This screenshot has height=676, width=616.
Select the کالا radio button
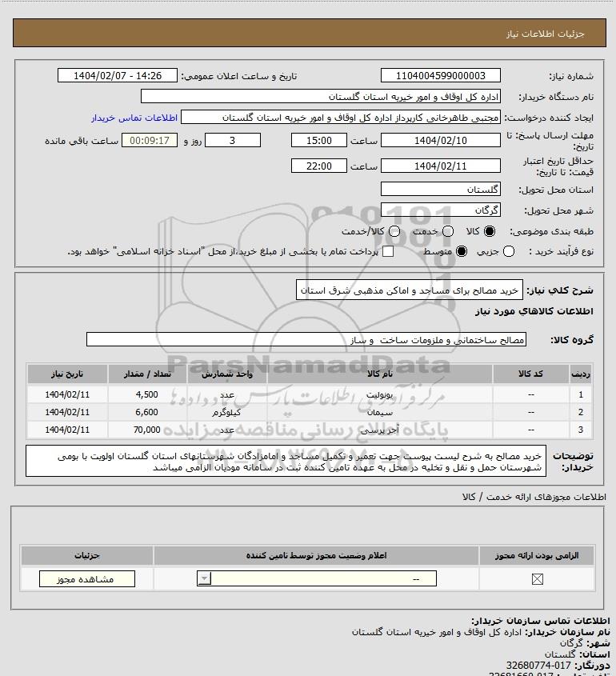[x=490, y=231]
